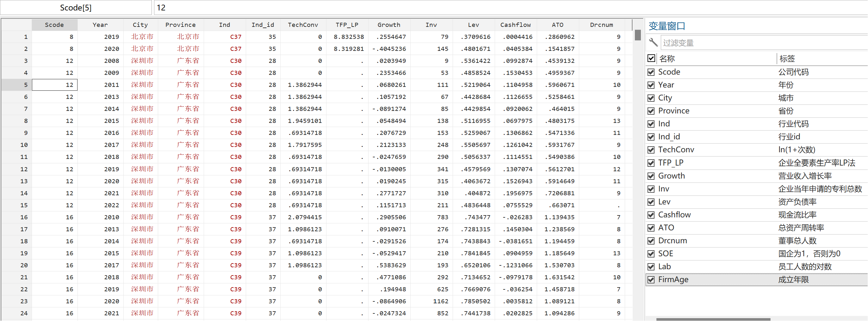Select the Drcnum variable row
Image resolution: width=868 pixels, height=321 pixels.
click(756, 240)
